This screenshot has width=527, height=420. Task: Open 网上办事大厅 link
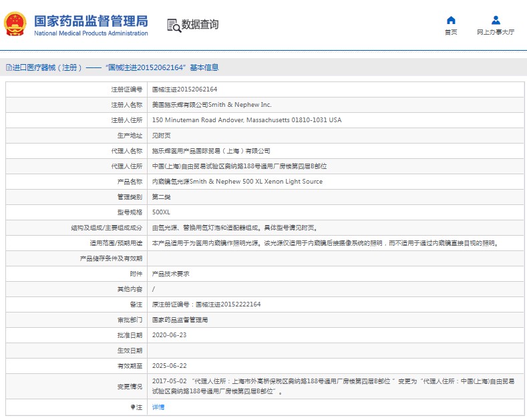point(496,32)
